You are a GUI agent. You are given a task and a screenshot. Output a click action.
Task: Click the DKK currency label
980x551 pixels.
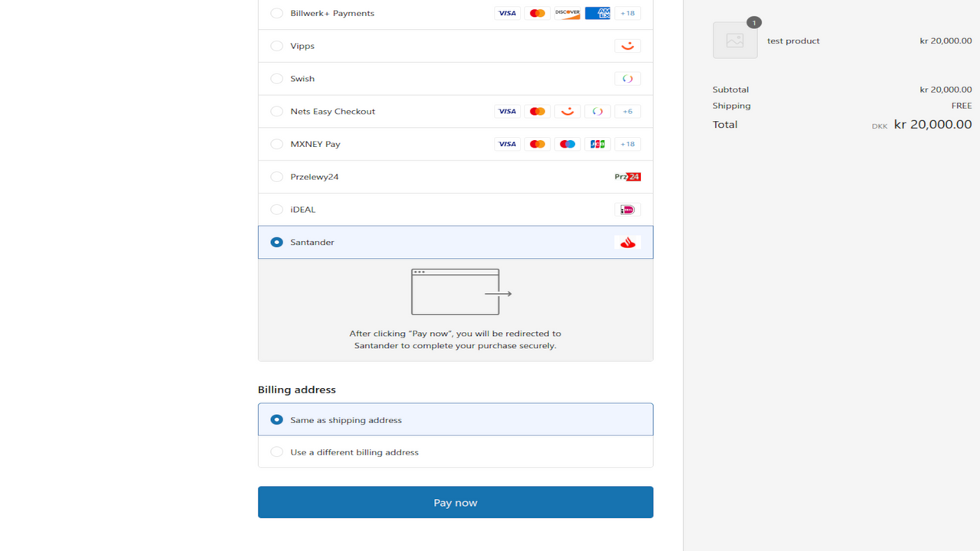[x=879, y=126]
